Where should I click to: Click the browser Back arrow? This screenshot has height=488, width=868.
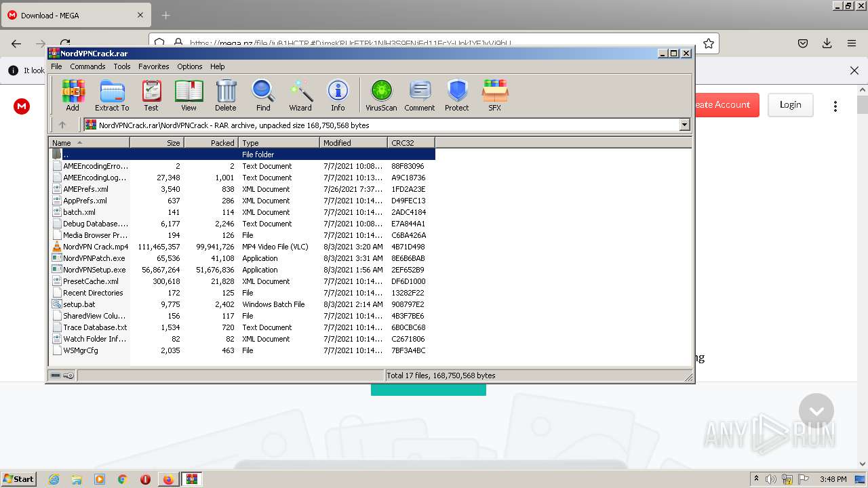click(x=16, y=43)
